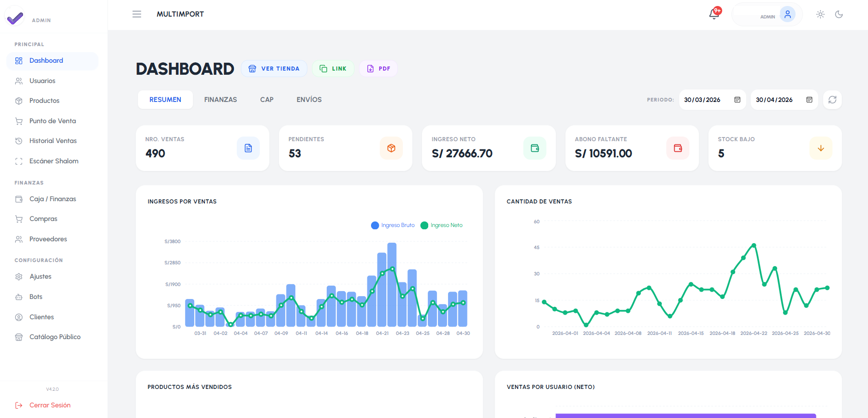
Task: Click the Productos box icon
Action: (19, 101)
